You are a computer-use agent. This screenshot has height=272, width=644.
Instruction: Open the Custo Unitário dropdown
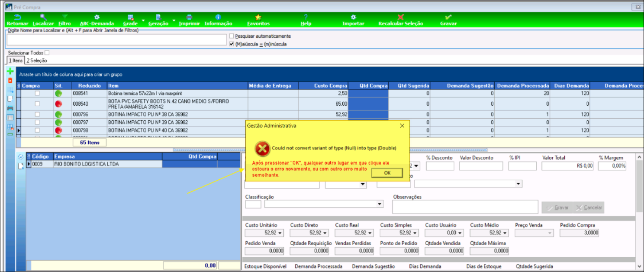pos(281,233)
